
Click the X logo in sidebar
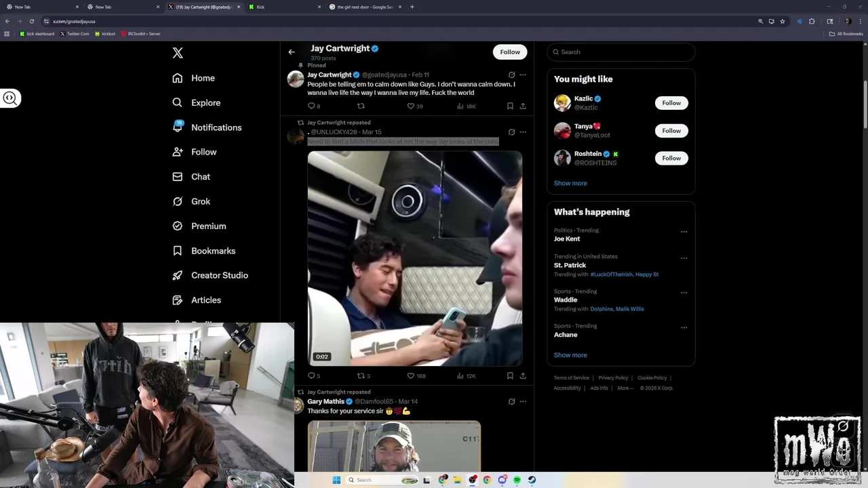tap(178, 53)
